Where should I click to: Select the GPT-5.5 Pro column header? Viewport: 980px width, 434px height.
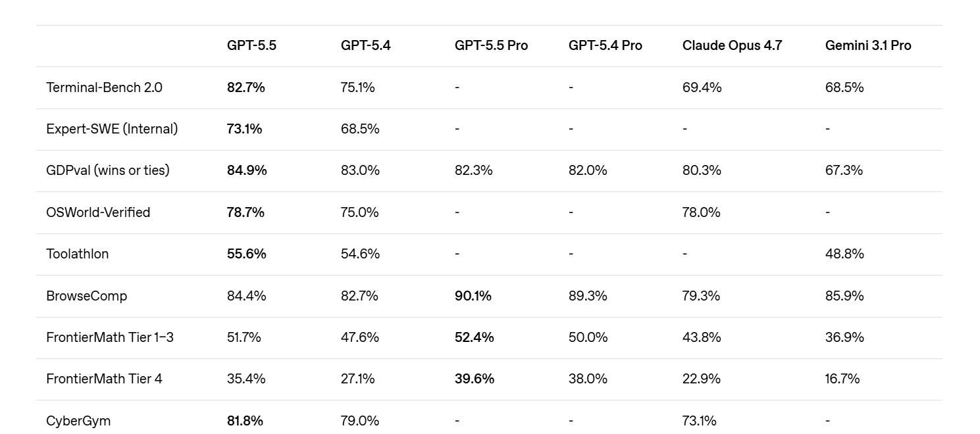pyautogui.click(x=491, y=45)
